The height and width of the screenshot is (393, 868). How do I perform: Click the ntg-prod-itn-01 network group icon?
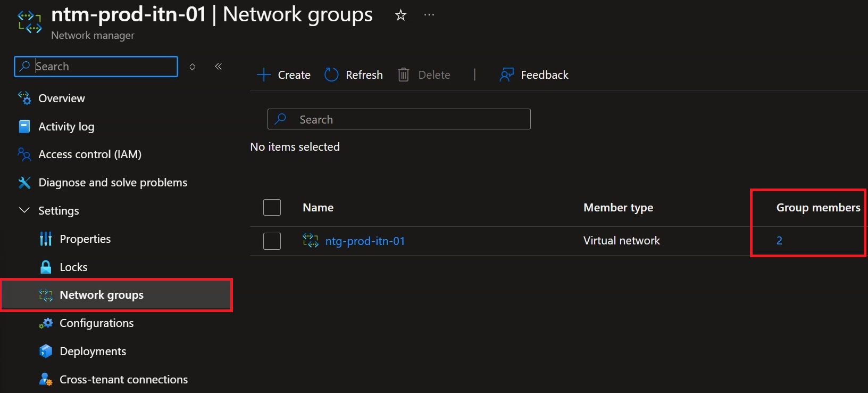(311, 241)
